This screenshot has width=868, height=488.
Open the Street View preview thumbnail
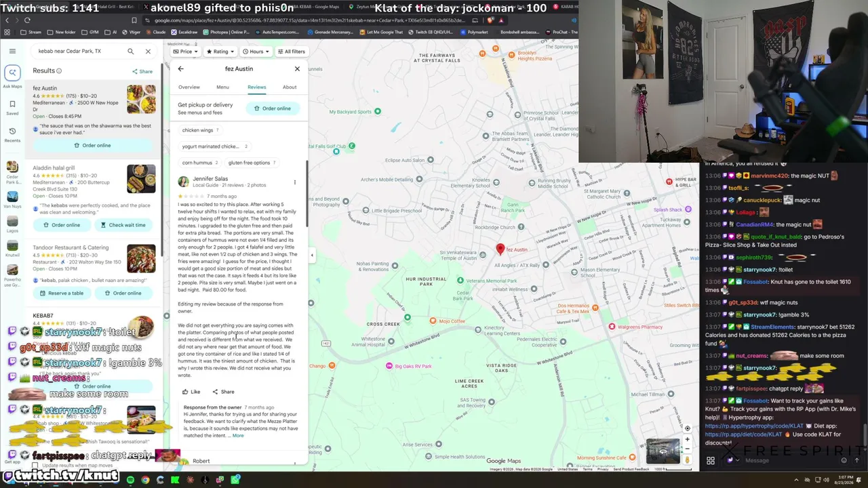coord(663,452)
